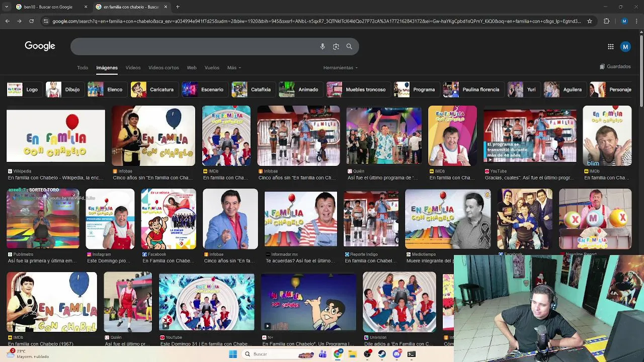Launch Microsoft Teams from the taskbar
Screen dimensions: 644x362
click(323, 354)
